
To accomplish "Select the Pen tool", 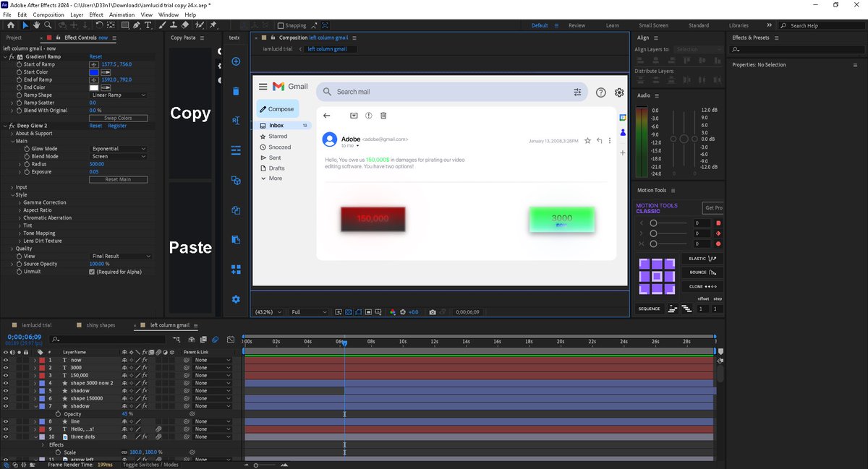I will tap(137, 25).
